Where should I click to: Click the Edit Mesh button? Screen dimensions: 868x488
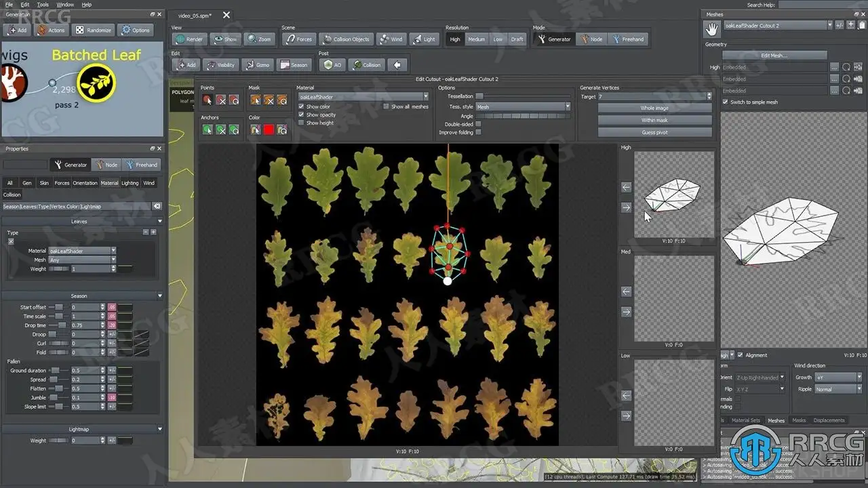(x=774, y=56)
